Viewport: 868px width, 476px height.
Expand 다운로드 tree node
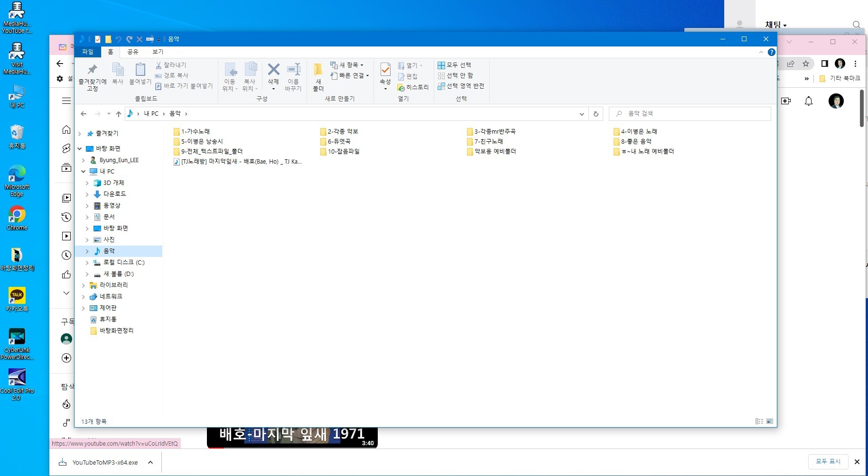tap(87, 194)
